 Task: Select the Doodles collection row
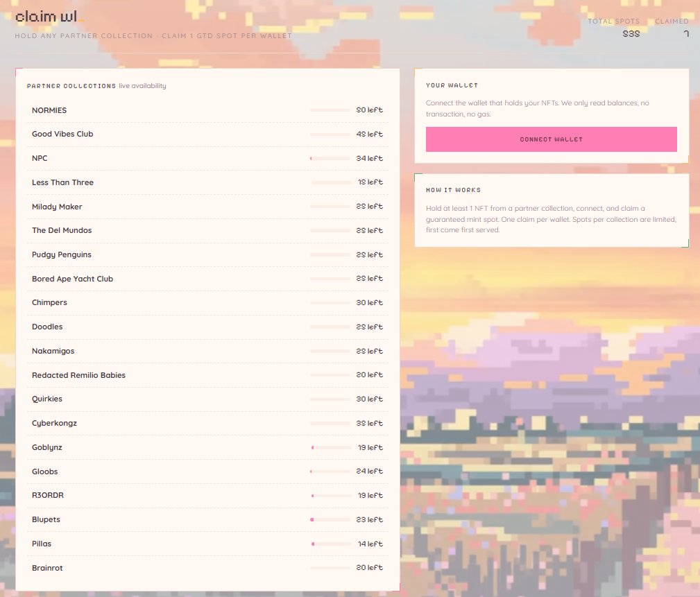tap(207, 327)
